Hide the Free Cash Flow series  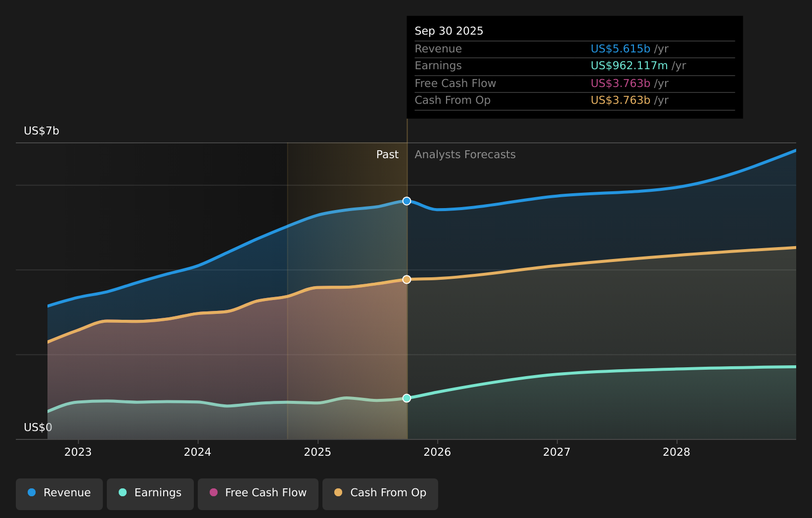(258, 493)
